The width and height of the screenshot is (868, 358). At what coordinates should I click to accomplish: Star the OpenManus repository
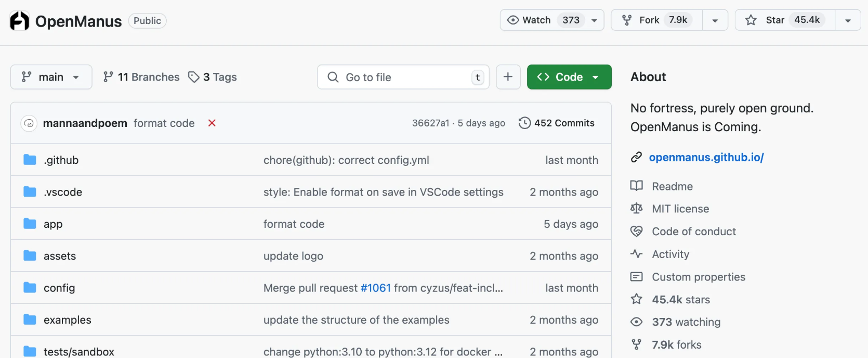[785, 20]
